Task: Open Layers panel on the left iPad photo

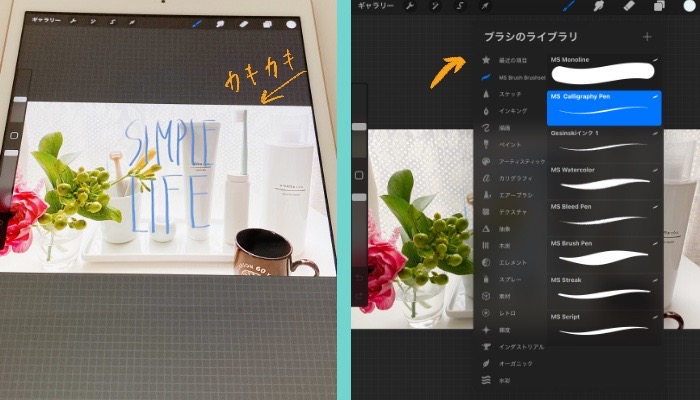Action: [267, 25]
